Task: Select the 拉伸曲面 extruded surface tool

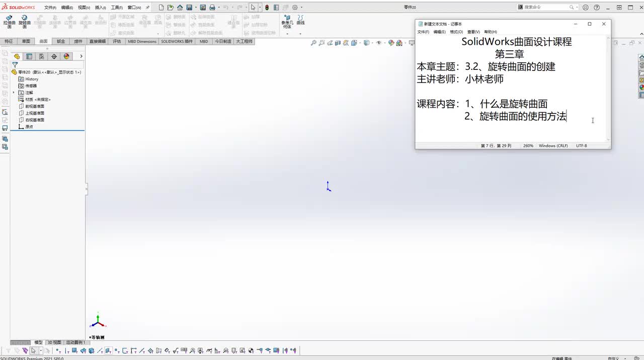Action: point(9,21)
